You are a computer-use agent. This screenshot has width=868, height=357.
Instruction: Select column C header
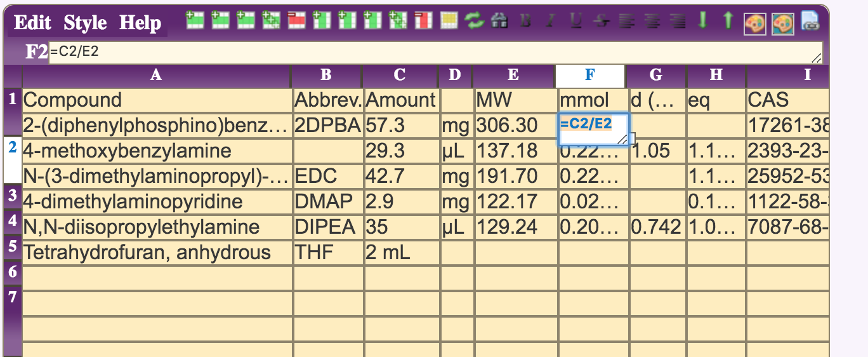[x=400, y=76]
